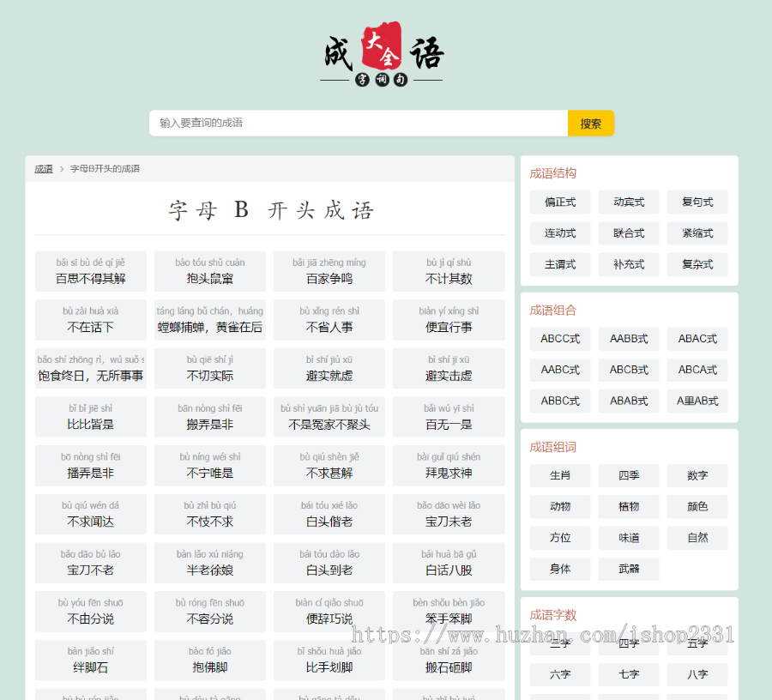Choose the ABCA式 combination
Screen dimensions: 772x700
tap(697, 370)
